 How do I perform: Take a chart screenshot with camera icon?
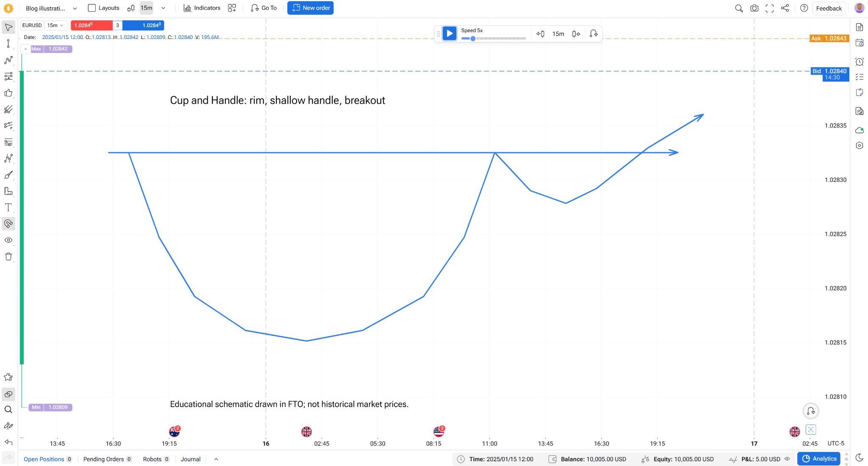point(754,8)
